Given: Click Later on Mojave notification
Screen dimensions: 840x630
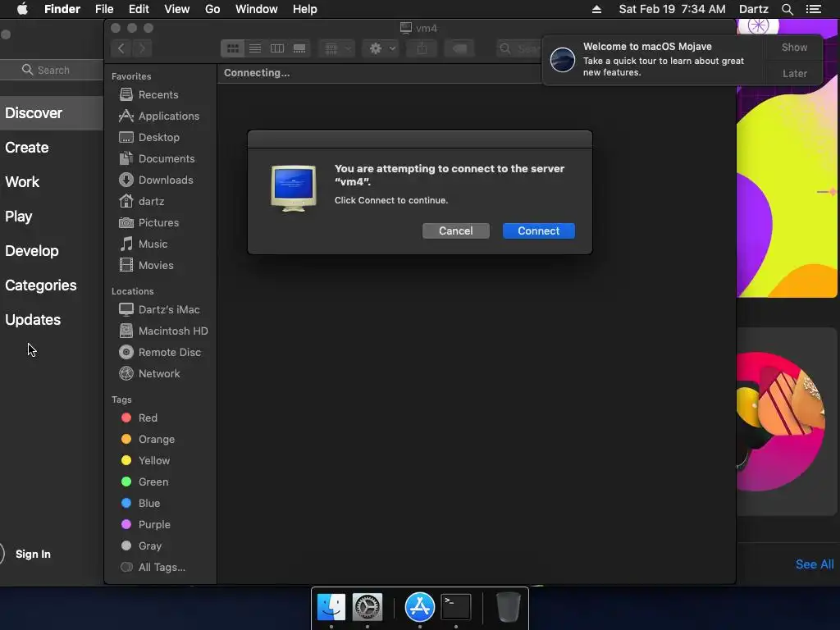Looking at the screenshot, I should (794, 73).
